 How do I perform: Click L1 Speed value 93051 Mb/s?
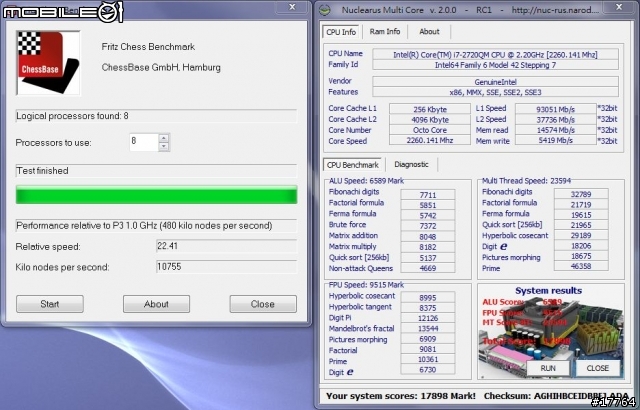(x=556, y=109)
